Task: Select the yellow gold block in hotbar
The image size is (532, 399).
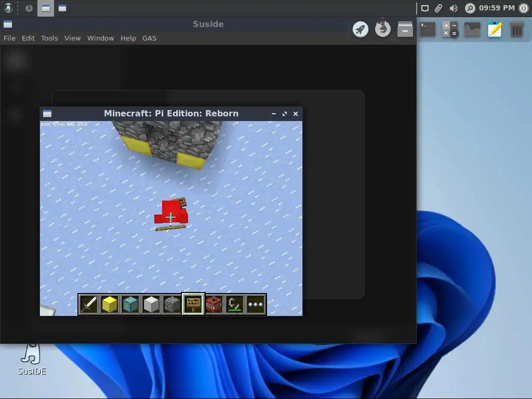Action: pos(110,304)
